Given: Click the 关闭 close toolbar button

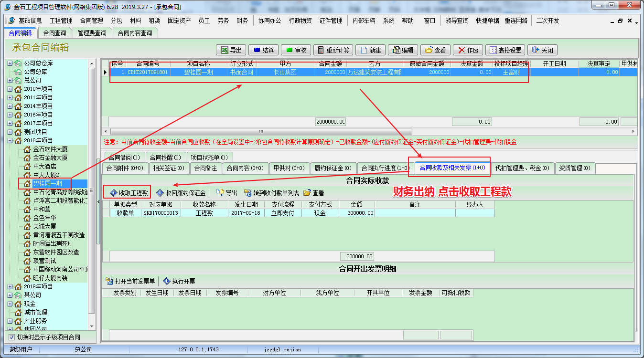Looking at the screenshot, I should (542, 50).
